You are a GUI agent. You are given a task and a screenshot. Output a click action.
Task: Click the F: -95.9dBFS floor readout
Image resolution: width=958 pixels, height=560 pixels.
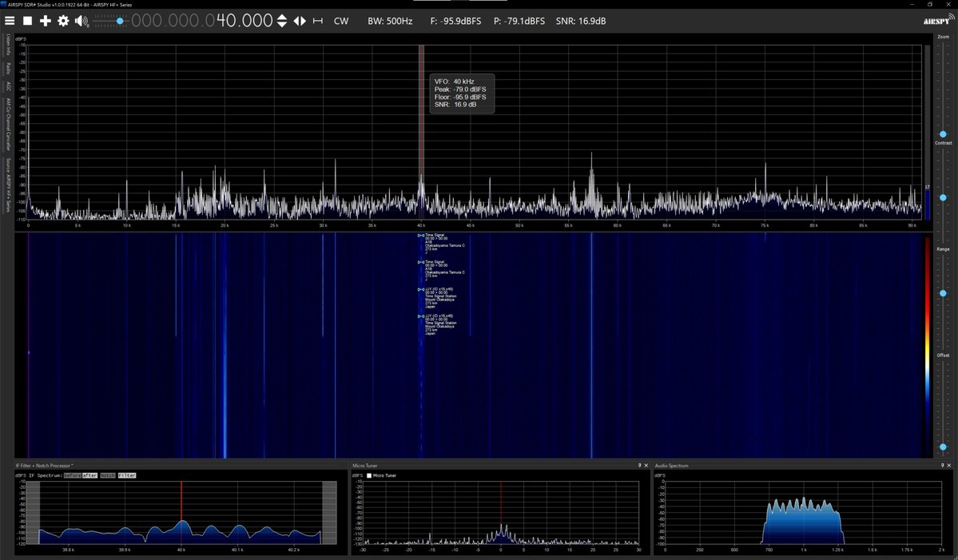click(455, 21)
